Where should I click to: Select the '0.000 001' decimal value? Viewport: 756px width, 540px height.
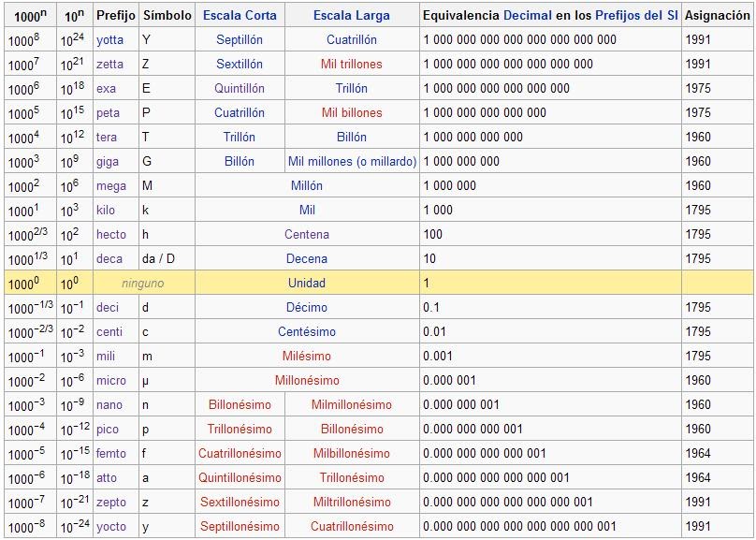click(x=449, y=380)
